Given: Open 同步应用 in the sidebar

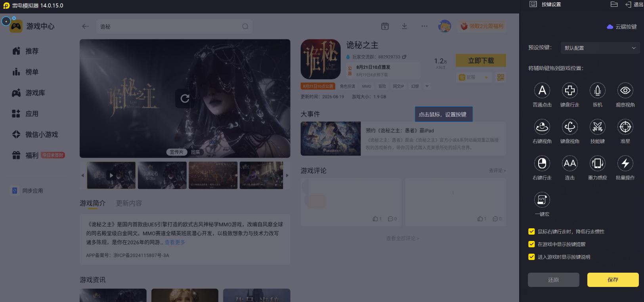Looking at the screenshot, I should tap(27, 191).
